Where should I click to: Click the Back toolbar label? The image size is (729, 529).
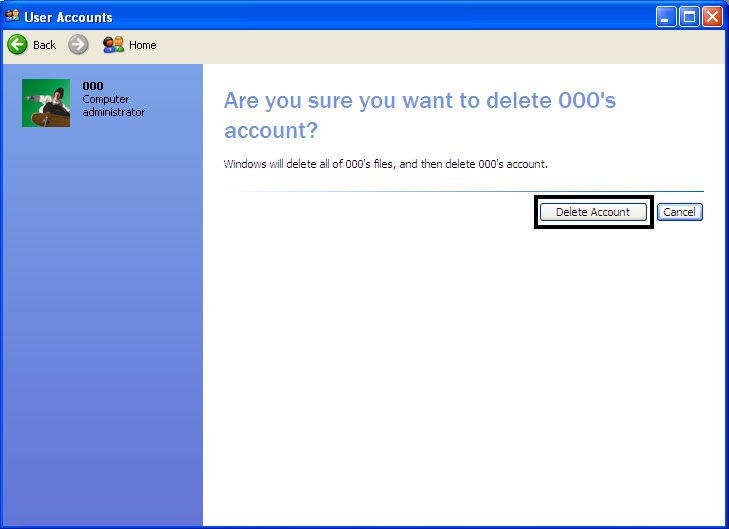click(x=44, y=45)
